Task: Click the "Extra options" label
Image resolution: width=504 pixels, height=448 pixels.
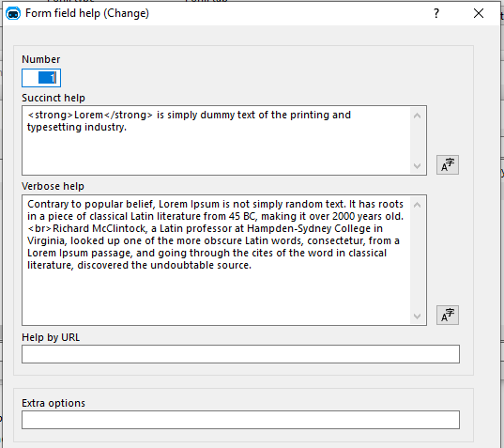Action: (x=53, y=403)
